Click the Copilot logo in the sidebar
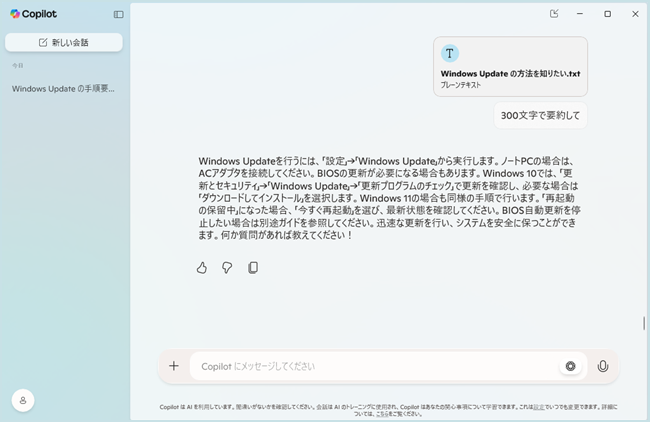This screenshot has height=422, width=650. [33, 15]
